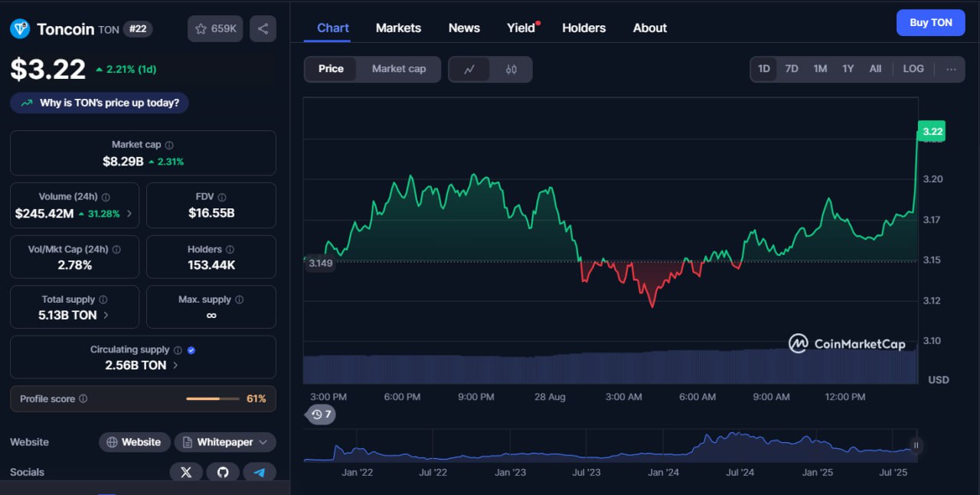Add Toncoin to watchlist via star 659K button
This screenshot has width=980, height=495.
tap(215, 29)
